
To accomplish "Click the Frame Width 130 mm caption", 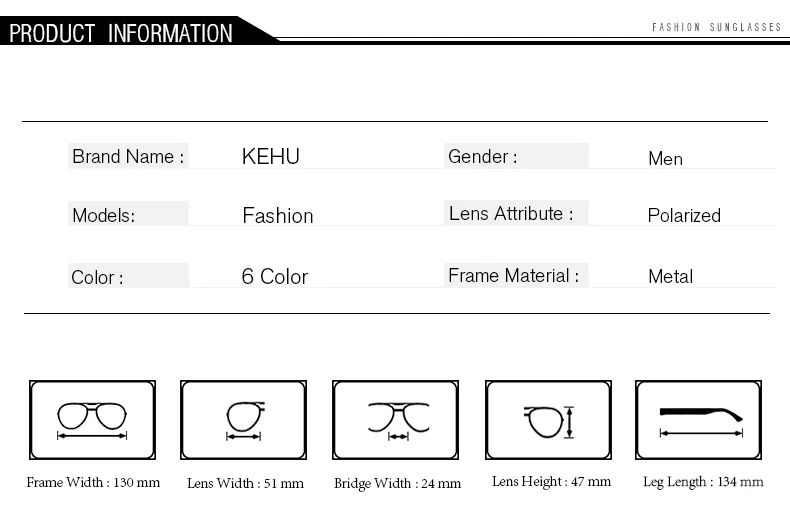I will [x=93, y=482].
